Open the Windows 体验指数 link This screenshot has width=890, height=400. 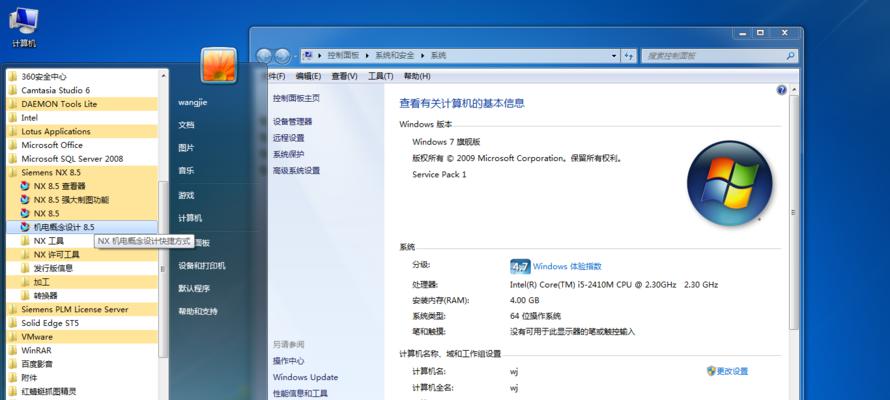[567, 267]
